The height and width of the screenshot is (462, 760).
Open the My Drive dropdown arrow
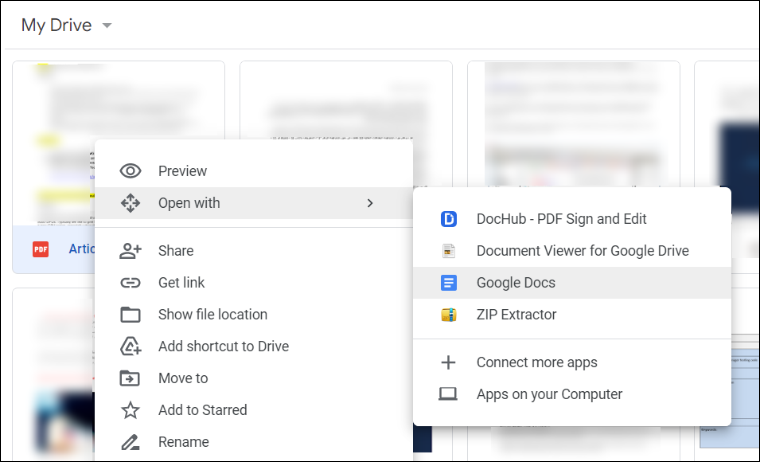pyautogui.click(x=107, y=25)
